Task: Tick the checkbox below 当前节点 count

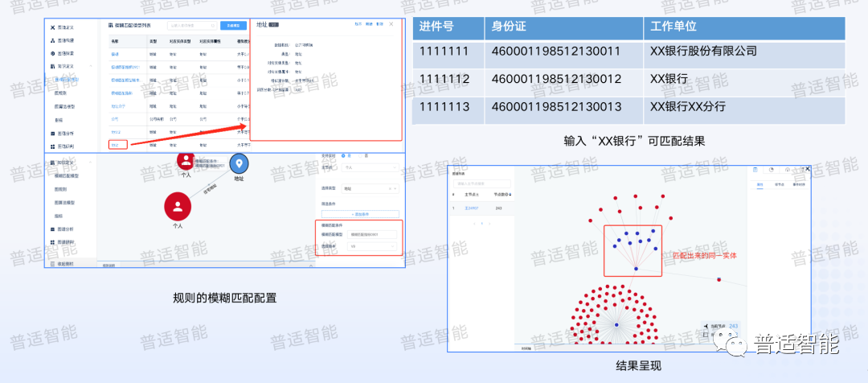Action: 706,335
